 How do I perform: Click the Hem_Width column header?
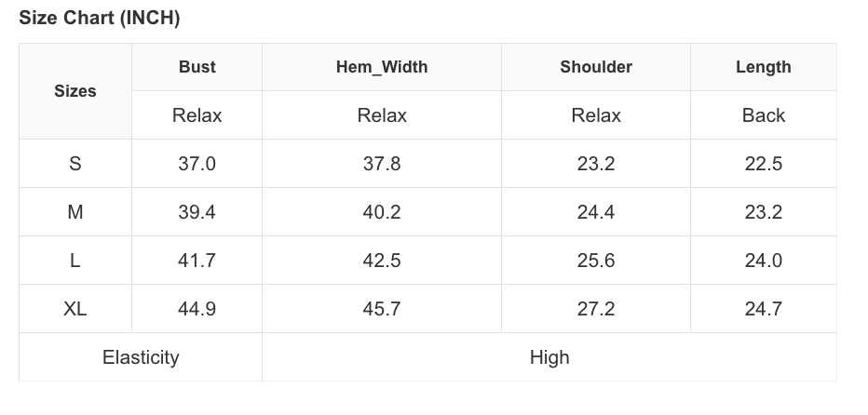coord(382,67)
